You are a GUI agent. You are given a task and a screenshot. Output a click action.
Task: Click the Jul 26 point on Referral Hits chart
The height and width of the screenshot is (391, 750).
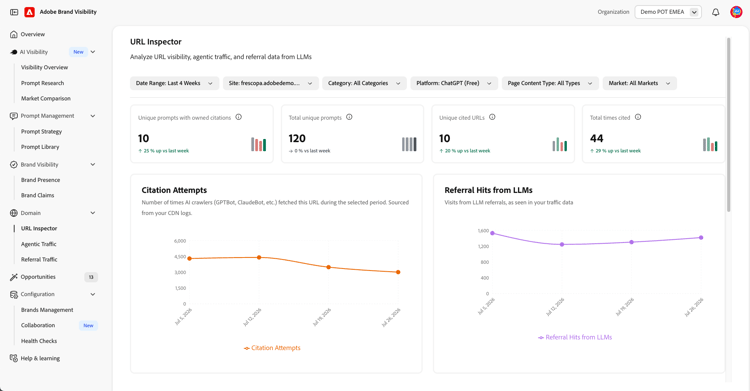coord(701,237)
